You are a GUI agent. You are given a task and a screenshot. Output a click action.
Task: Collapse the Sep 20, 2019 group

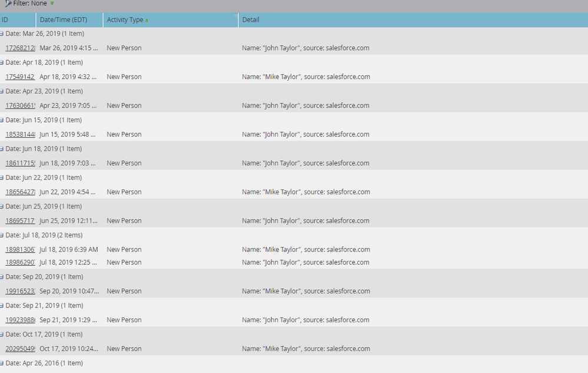click(2, 277)
